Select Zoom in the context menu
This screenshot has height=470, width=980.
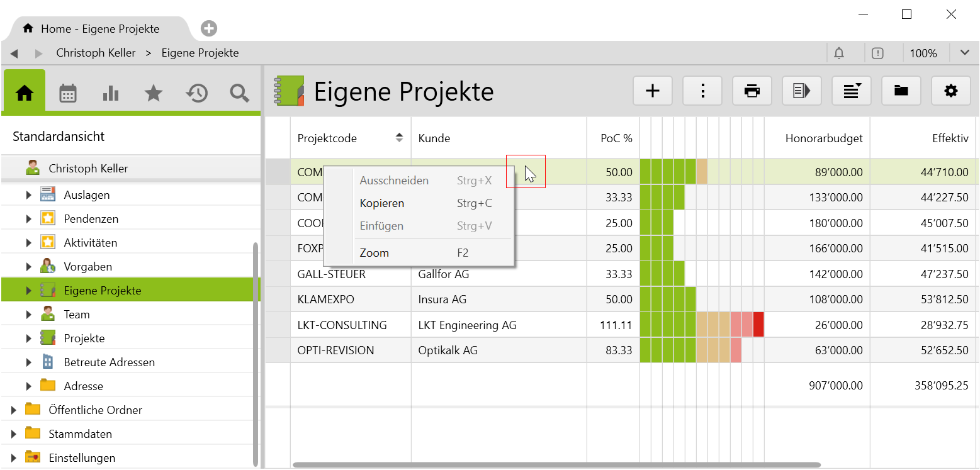click(374, 253)
